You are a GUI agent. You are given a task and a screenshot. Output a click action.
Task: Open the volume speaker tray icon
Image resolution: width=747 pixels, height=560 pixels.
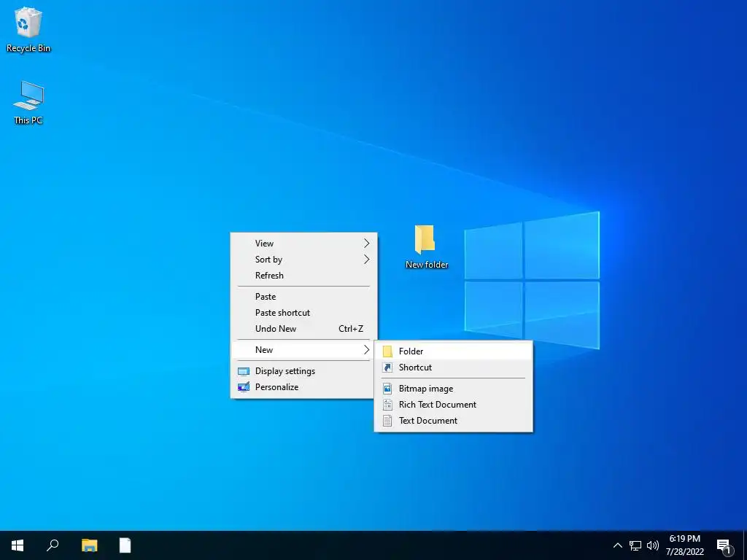[653, 545]
